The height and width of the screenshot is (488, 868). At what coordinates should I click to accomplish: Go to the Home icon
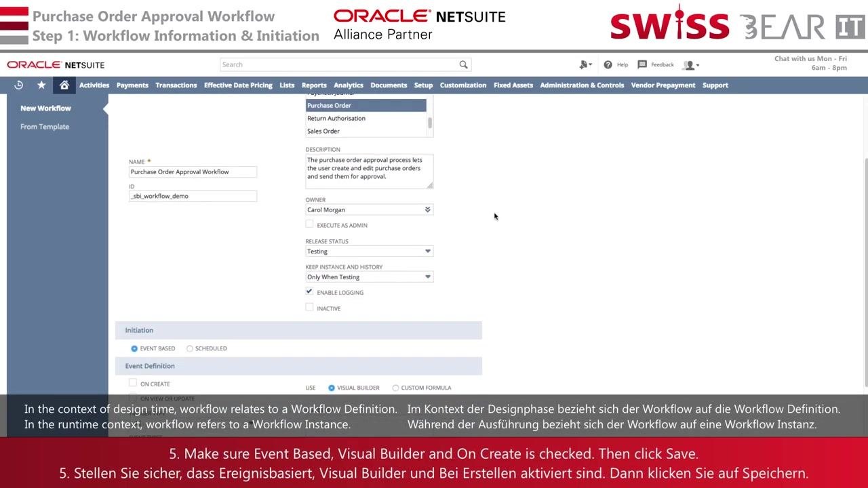64,85
